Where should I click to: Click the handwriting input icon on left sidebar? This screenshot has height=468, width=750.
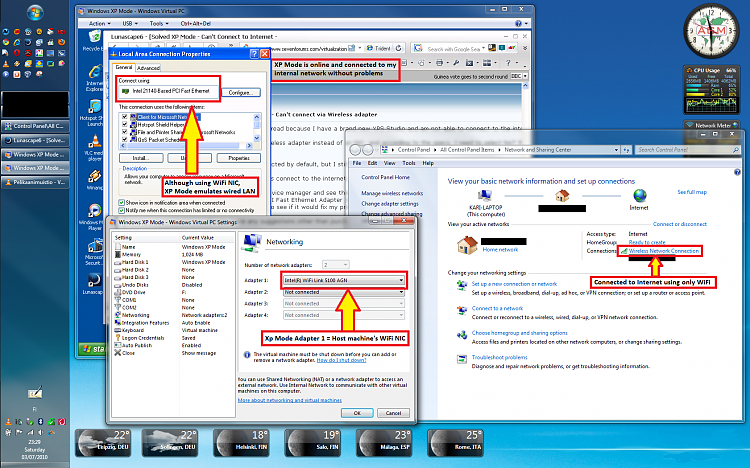click(x=35, y=393)
